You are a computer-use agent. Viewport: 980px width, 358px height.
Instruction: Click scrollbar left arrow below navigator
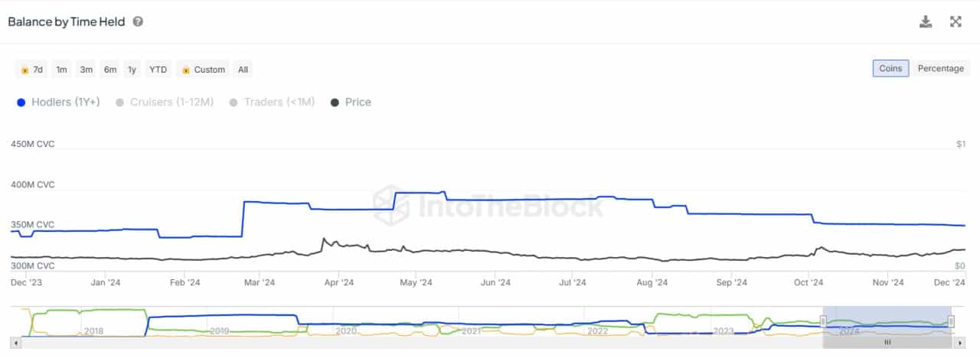(16, 343)
